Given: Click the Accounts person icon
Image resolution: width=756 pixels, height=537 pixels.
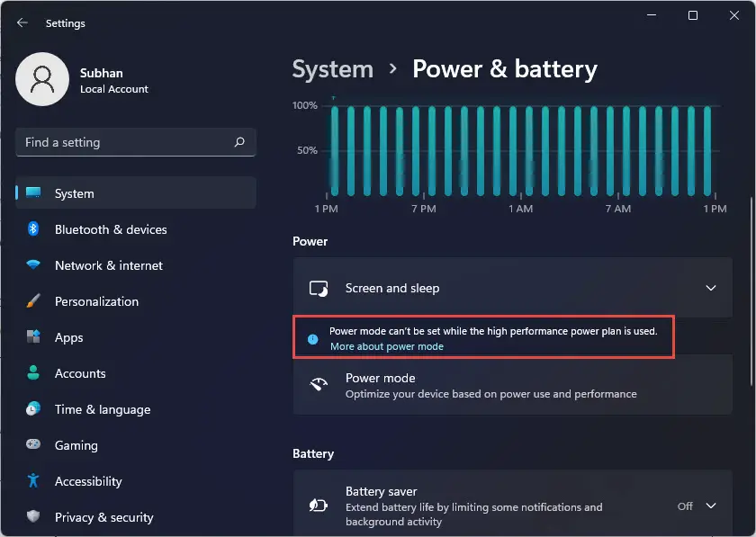Looking at the screenshot, I should [33, 372].
